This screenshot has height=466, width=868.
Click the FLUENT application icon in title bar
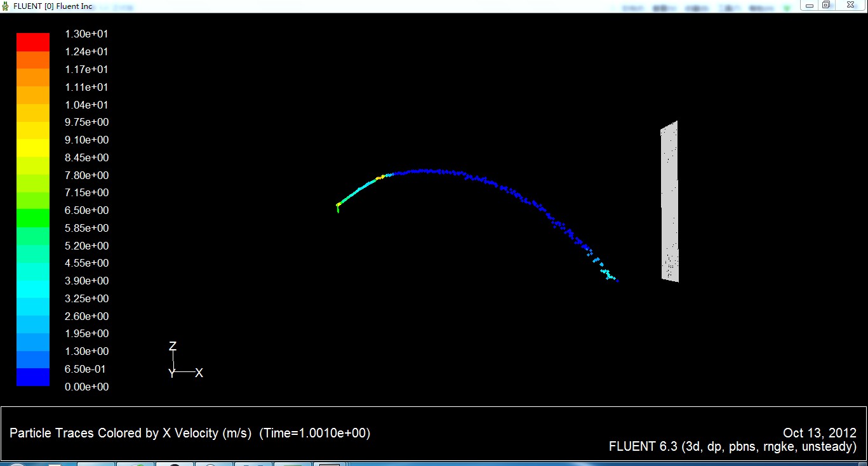point(6,6)
